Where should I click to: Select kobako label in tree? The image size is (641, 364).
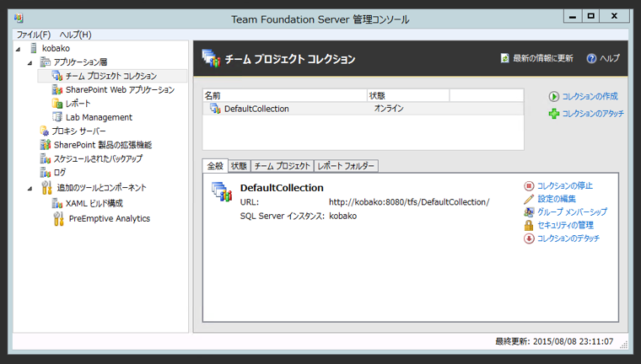56,48
